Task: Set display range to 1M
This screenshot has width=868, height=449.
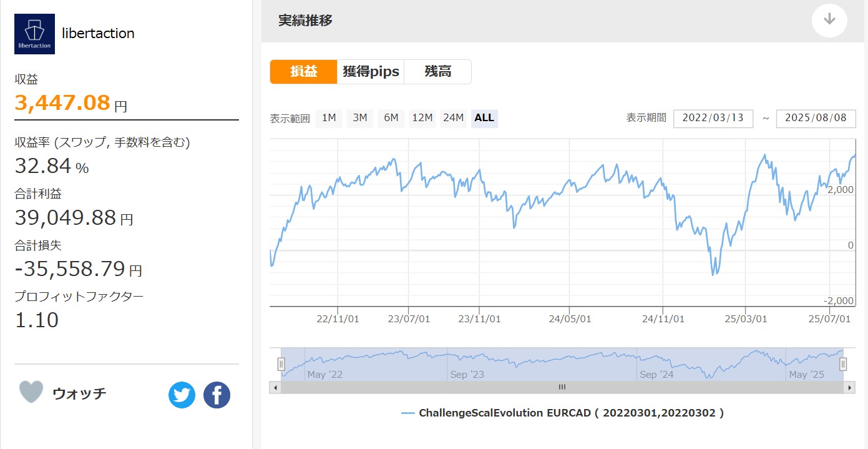Action: [x=329, y=118]
